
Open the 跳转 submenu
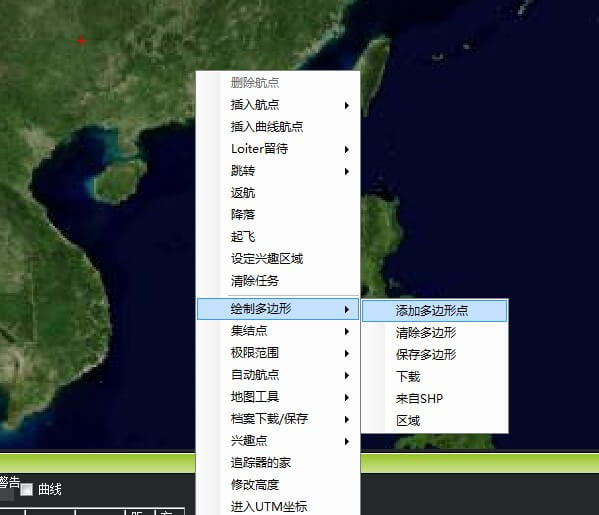pyautogui.click(x=278, y=171)
